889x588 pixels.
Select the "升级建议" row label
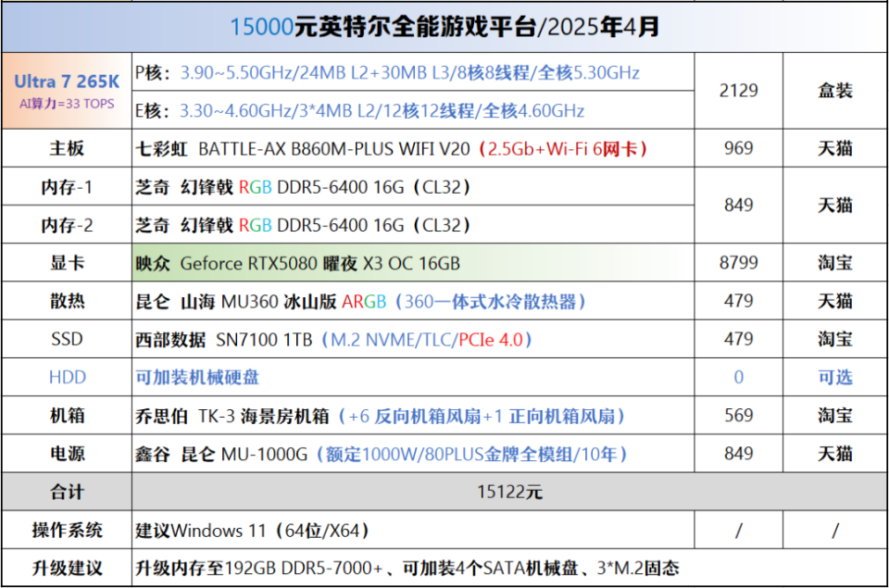67,569
